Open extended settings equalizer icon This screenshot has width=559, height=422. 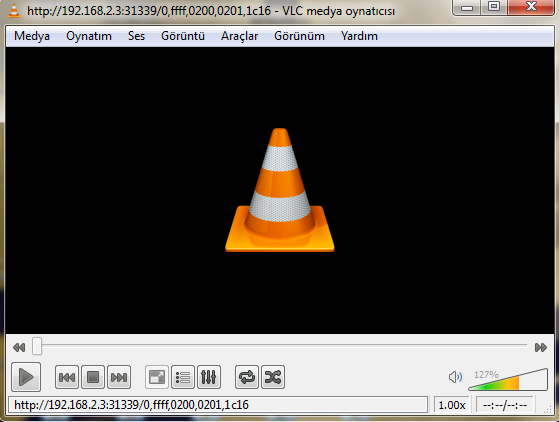[x=209, y=377]
